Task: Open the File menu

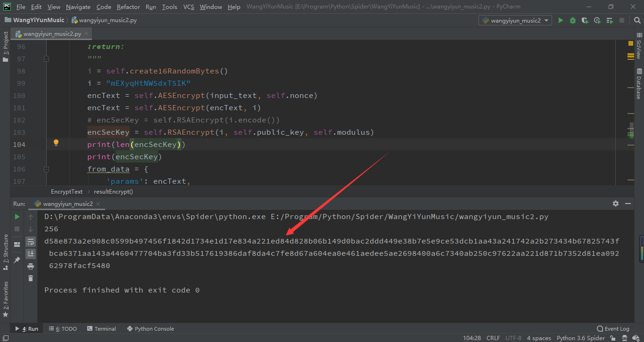Action: click(x=21, y=7)
